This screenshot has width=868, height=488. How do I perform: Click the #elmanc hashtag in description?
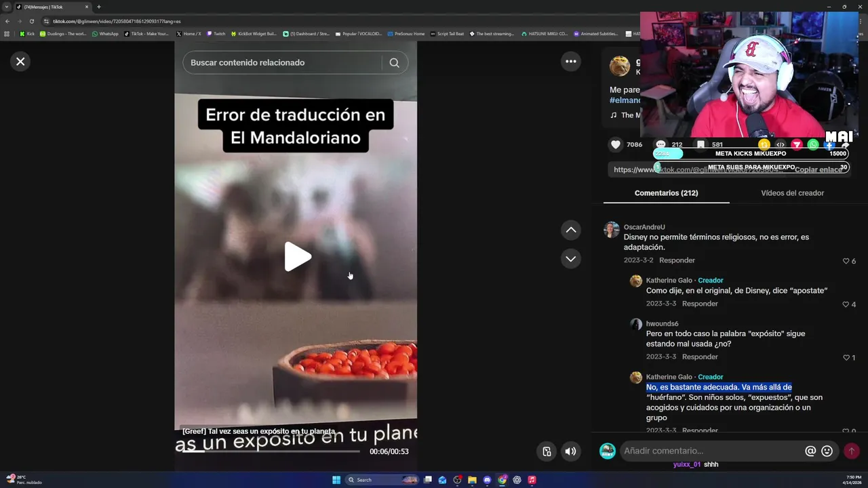coord(625,100)
